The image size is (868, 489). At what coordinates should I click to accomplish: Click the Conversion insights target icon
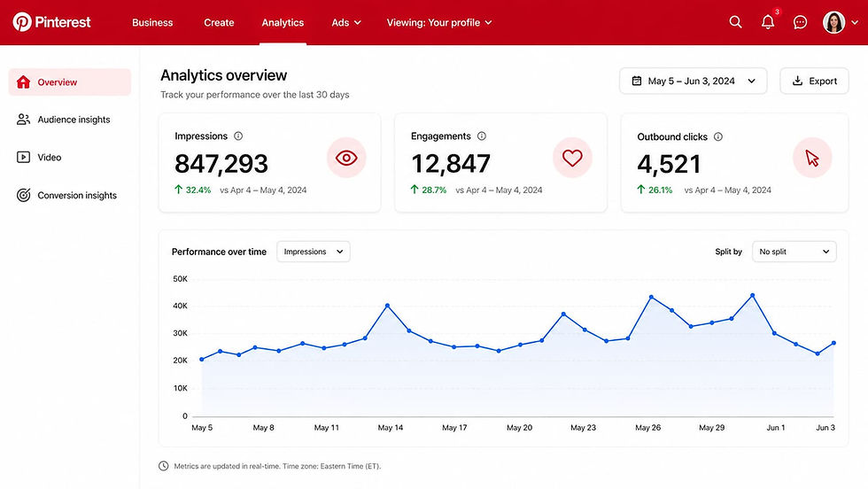23,195
